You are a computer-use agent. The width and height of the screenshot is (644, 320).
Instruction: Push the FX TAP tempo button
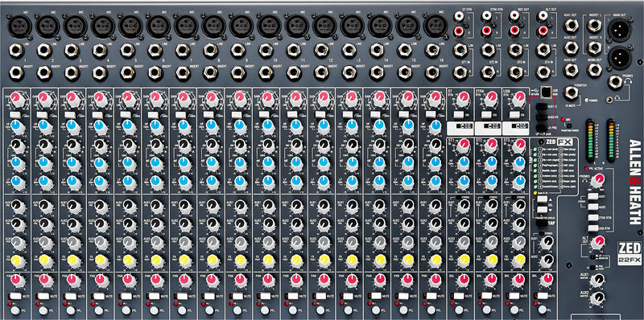pyautogui.click(x=543, y=224)
